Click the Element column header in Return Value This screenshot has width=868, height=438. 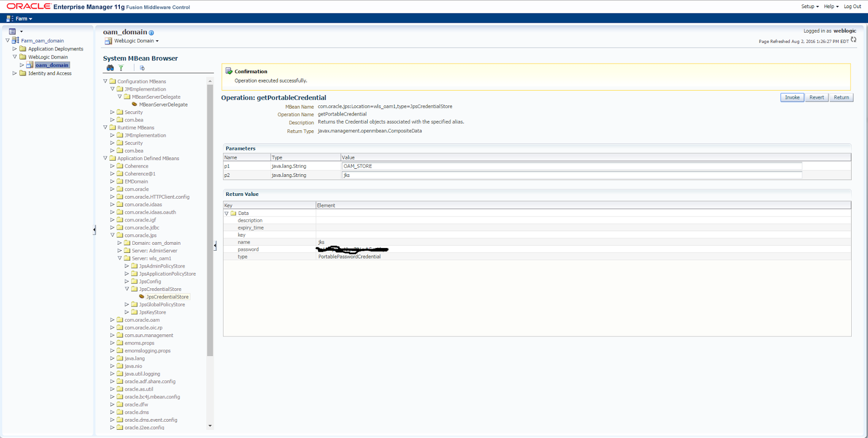pos(584,205)
